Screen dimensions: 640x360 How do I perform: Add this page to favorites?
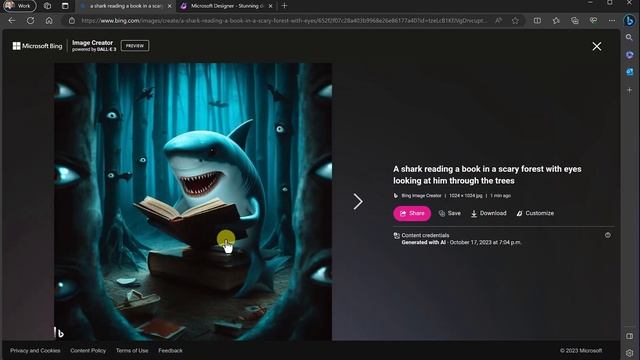pyautogui.click(x=516, y=20)
